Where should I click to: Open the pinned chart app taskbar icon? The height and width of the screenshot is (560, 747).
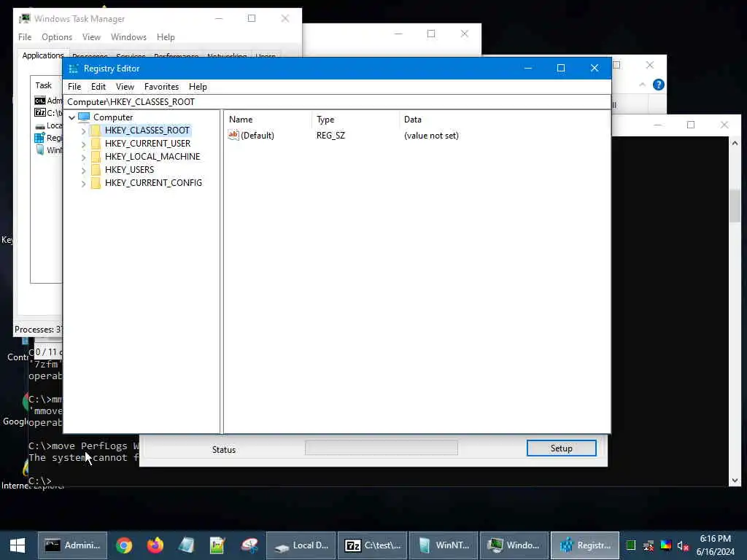tap(217, 545)
